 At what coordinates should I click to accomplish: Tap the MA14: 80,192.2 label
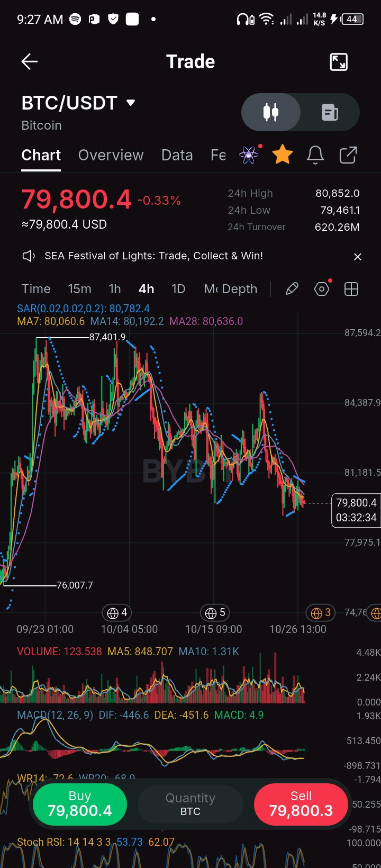click(127, 321)
